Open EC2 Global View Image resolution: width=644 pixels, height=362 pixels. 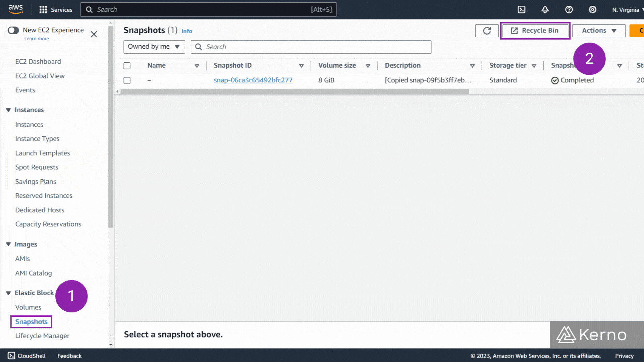click(x=40, y=76)
